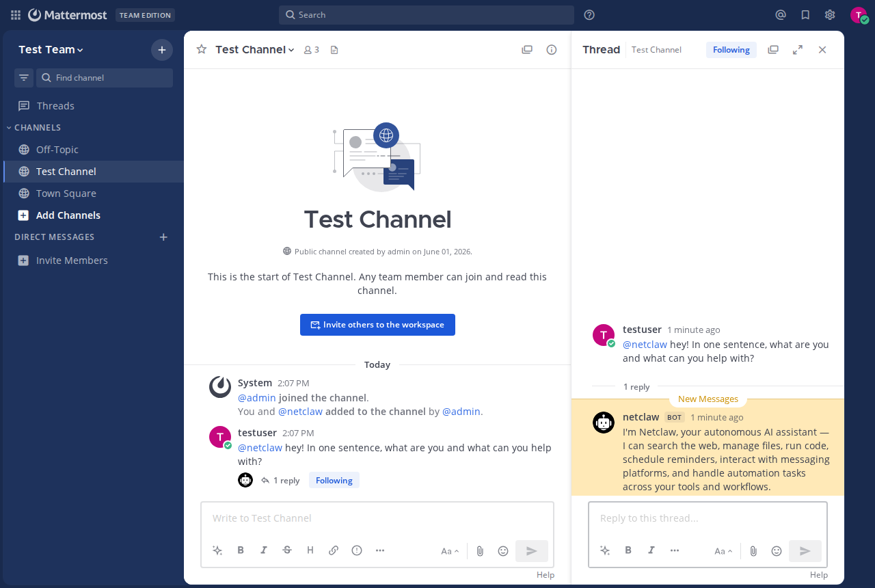Open emoji picker in channel composer
Image resolution: width=875 pixels, height=588 pixels.
tap(503, 551)
